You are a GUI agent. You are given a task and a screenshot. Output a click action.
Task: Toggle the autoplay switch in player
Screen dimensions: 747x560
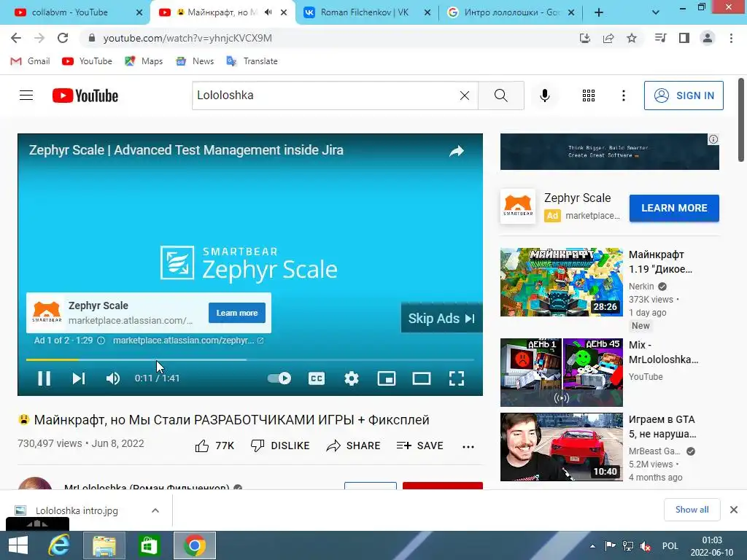(279, 378)
